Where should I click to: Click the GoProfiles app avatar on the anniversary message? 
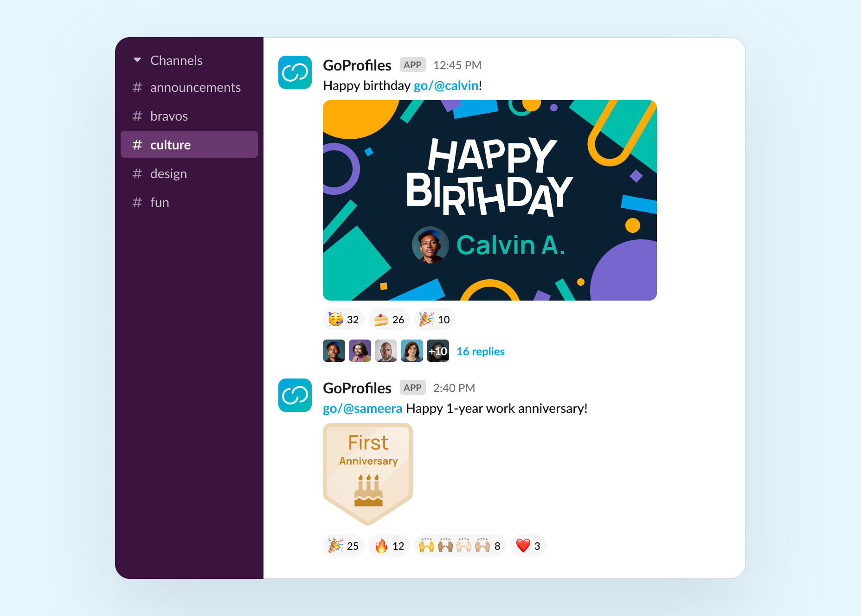(295, 395)
